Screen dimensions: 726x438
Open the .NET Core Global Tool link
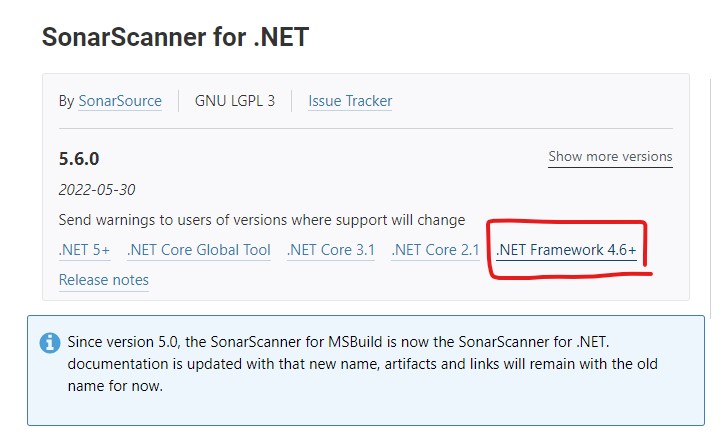pyautogui.click(x=199, y=250)
